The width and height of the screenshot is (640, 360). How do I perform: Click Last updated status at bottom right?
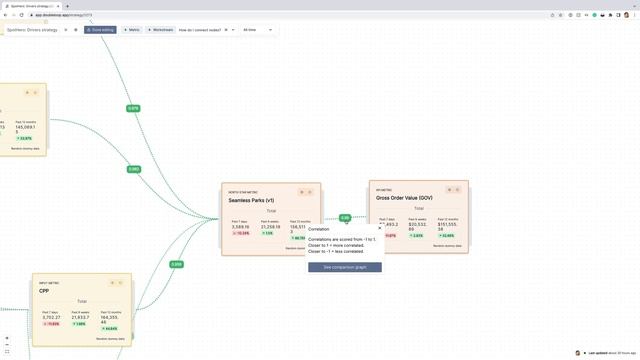tap(612, 353)
